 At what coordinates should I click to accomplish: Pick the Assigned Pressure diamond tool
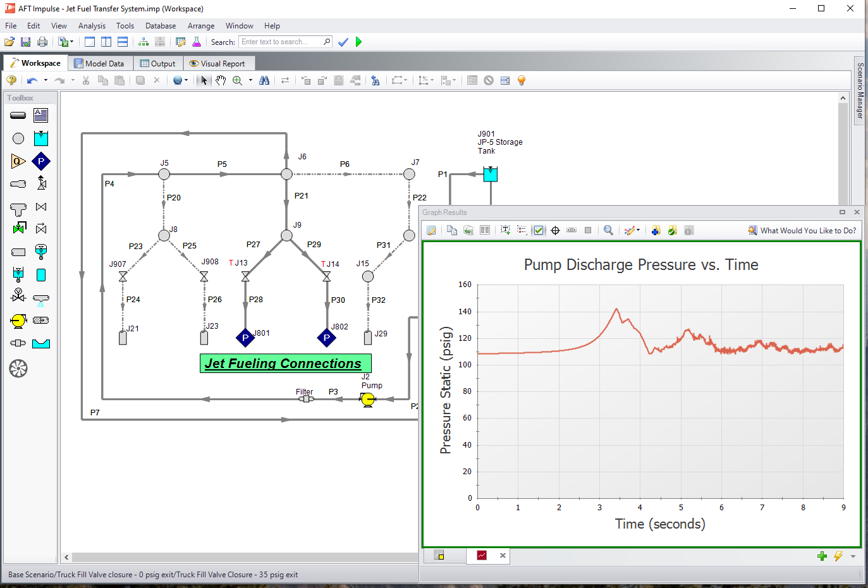click(x=41, y=161)
